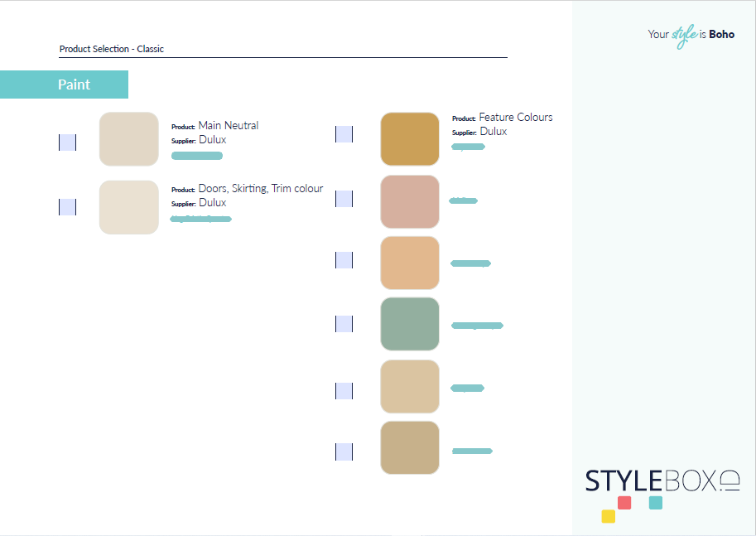
Task: Pick the bottom tan colour swatch
Action: [x=410, y=447]
